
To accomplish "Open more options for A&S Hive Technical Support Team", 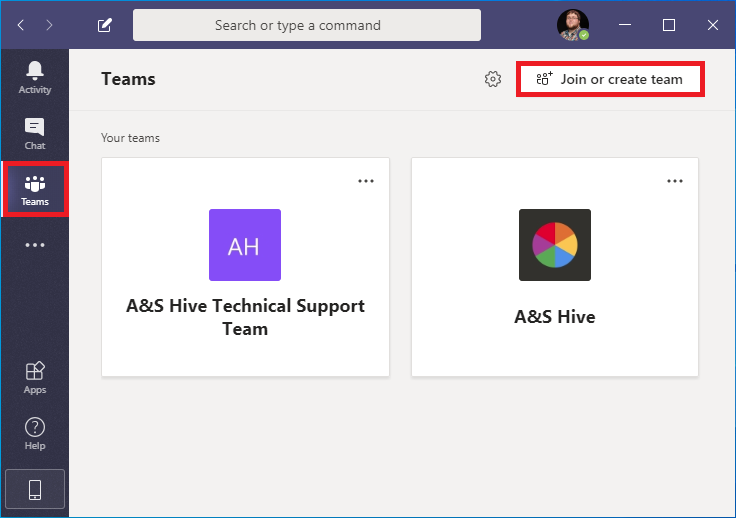I will [x=366, y=181].
